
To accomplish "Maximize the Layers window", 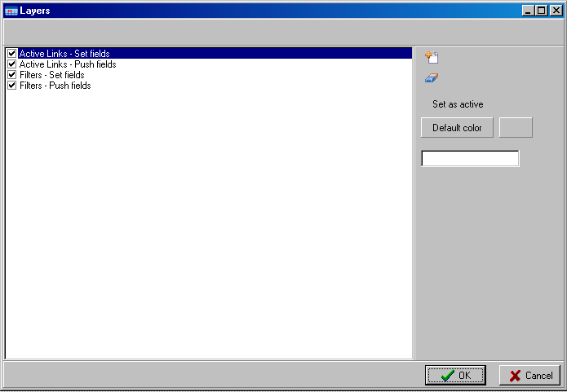I will pyautogui.click(x=542, y=11).
